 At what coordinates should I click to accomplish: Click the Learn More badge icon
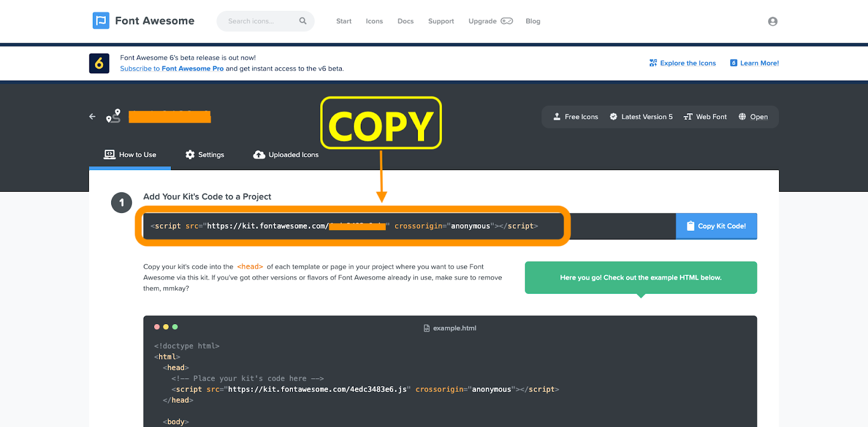(x=733, y=63)
